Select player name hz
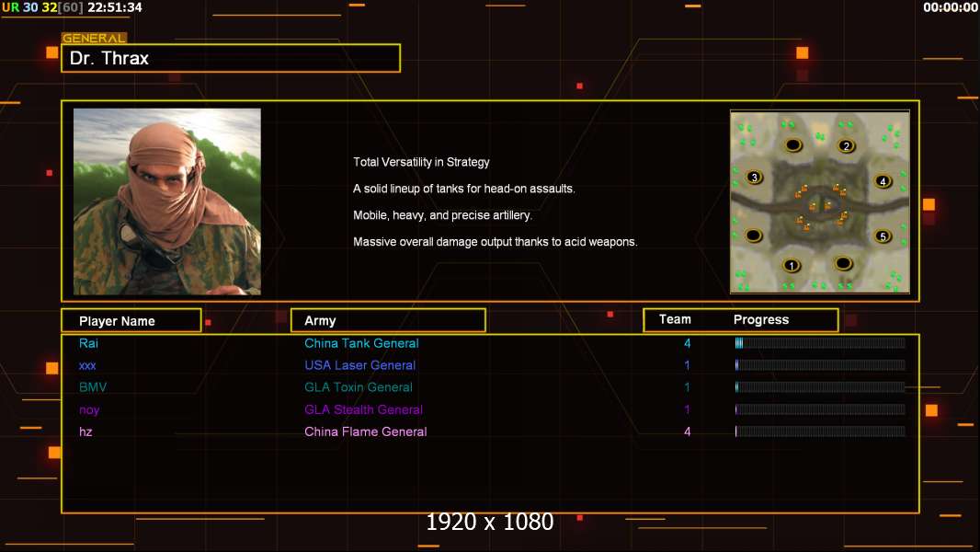 pos(85,432)
